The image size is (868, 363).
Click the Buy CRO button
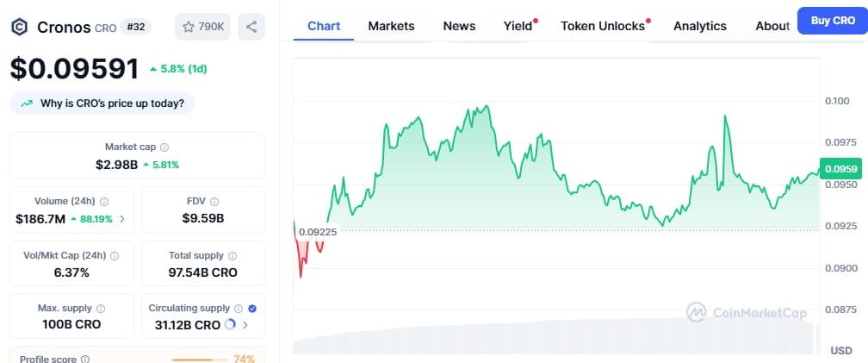tap(833, 21)
